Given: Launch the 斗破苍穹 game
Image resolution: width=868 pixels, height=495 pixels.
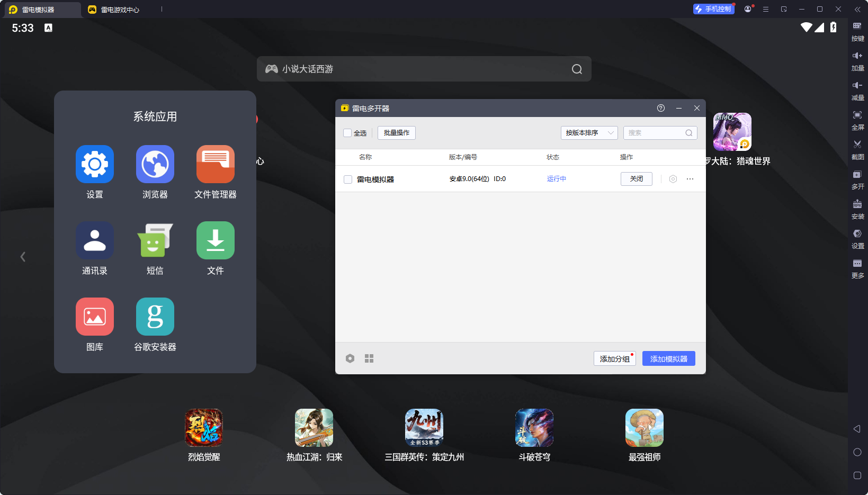Looking at the screenshot, I should 534,428.
